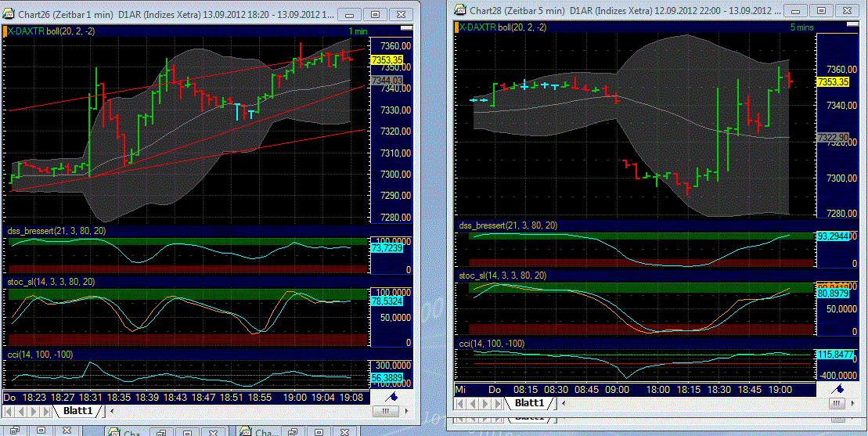Jump to last sheet in Chart26
This screenshot has height=436, width=868.
pos(45,412)
